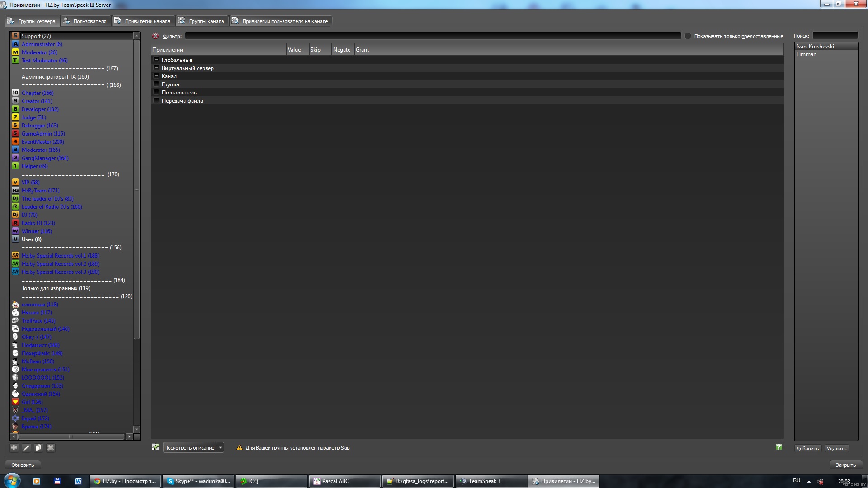Select Limman in member list
The width and height of the screenshot is (868, 488).
[x=826, y=54]
